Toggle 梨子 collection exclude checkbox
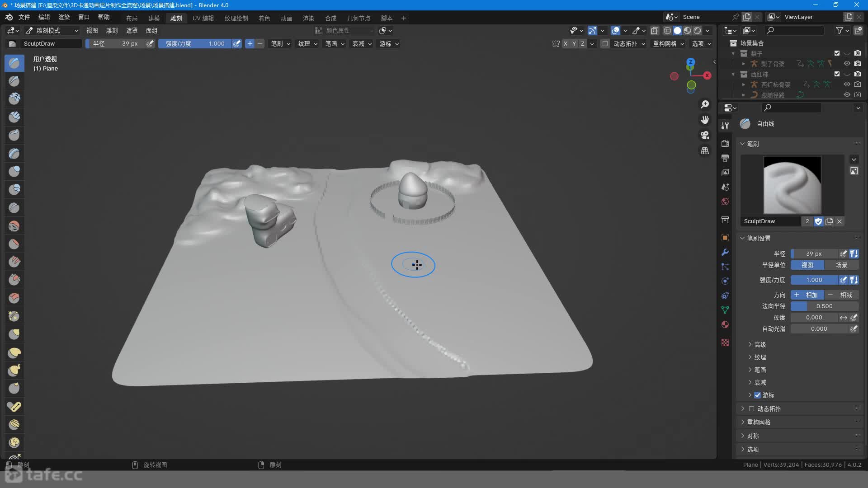The height and width of the screenshot is (488, 868). tap(837, 53)
